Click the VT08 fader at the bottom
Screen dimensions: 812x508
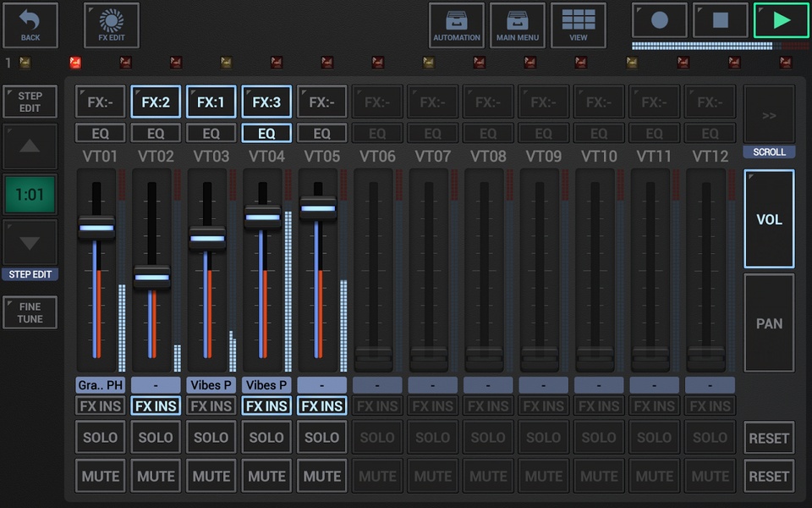click(484, 357)
